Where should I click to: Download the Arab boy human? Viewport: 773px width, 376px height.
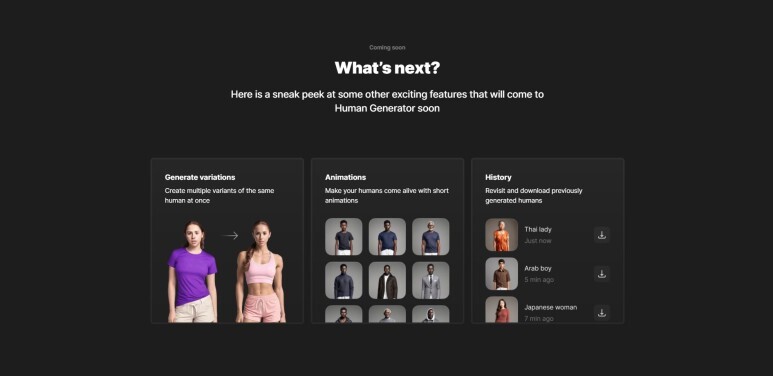[601, 274]
